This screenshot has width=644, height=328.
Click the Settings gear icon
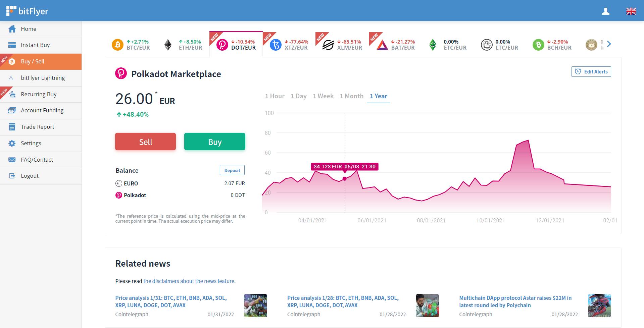pyautogui.click(x=12, y=143)
